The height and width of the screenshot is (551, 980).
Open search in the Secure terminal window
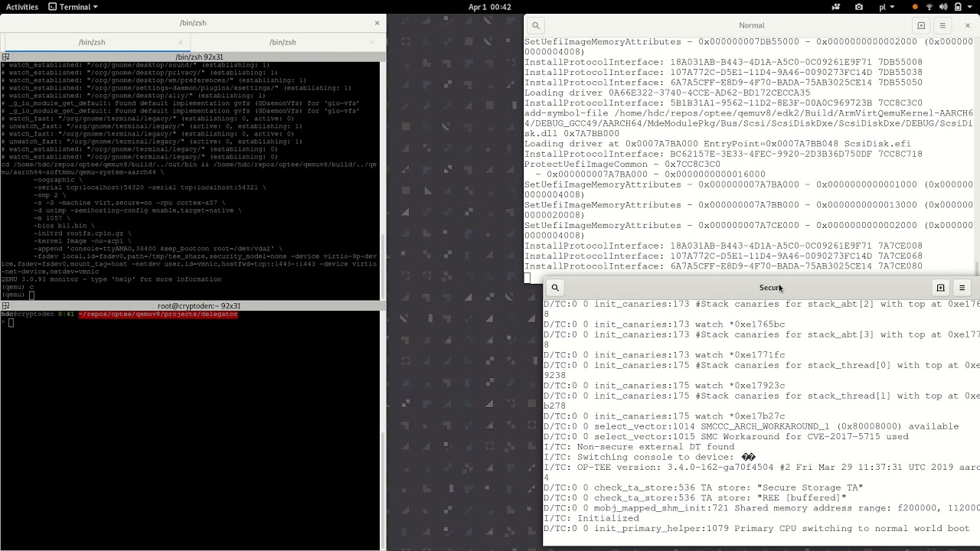tap(555, 288)
